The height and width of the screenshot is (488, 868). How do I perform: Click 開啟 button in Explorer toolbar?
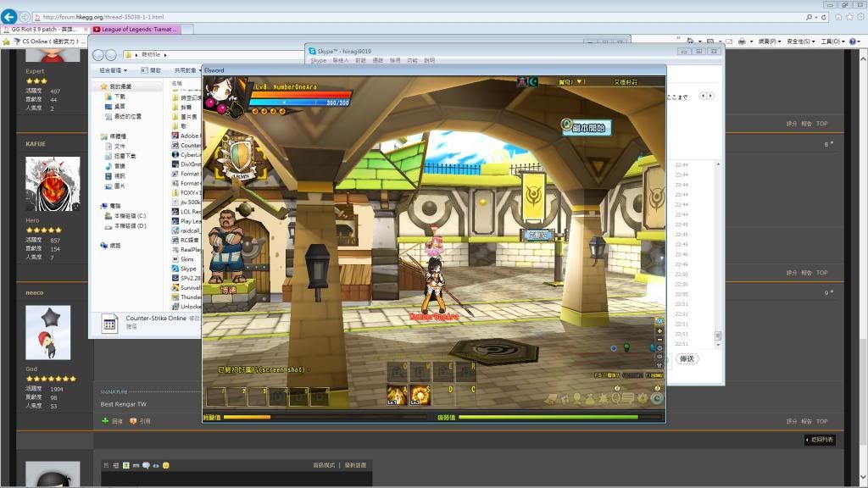[x=151, y=70]
